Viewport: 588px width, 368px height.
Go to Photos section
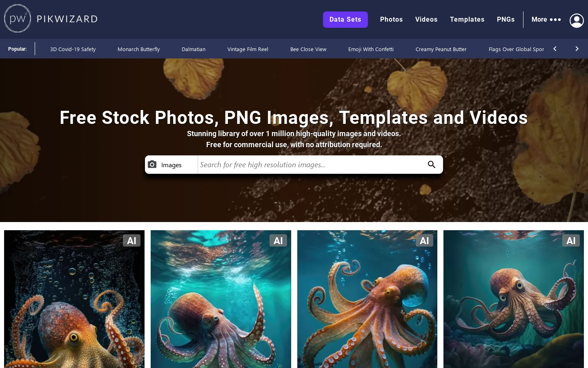pos(392,19)
